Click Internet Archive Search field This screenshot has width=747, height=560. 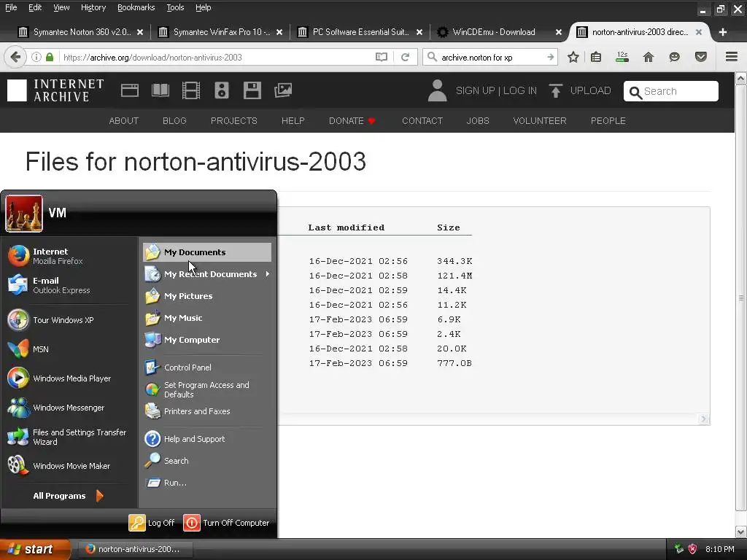(671, 91)
